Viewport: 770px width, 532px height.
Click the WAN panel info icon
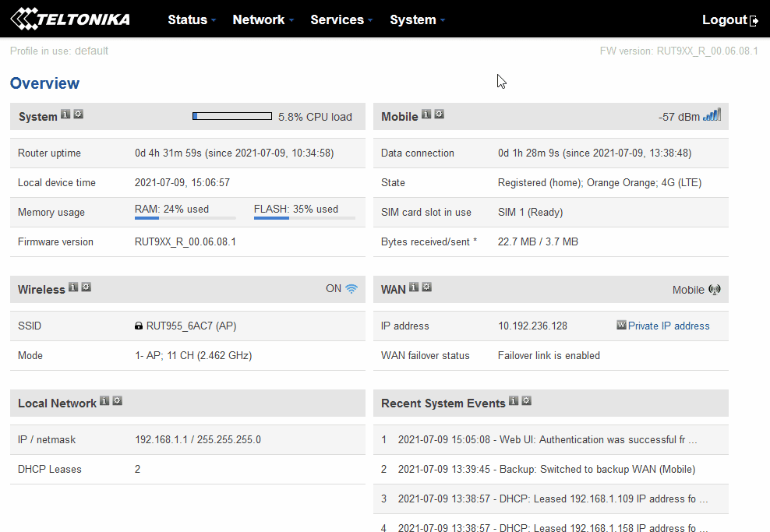click(414, 287)
